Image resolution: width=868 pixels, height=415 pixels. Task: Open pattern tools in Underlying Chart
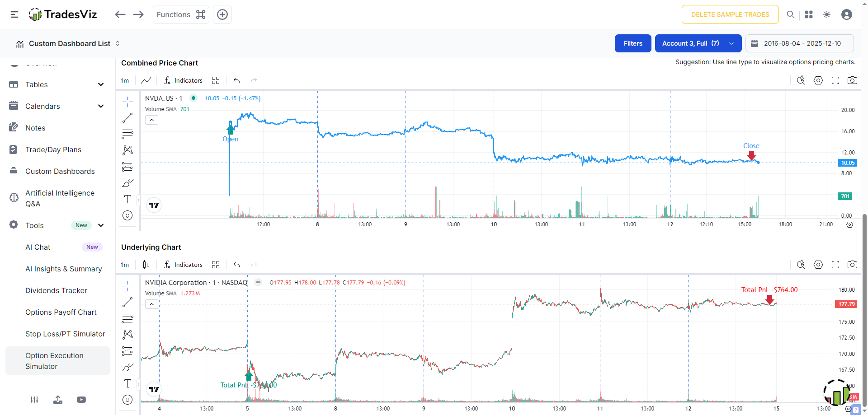pyautogui.click(x=127, y=335)
